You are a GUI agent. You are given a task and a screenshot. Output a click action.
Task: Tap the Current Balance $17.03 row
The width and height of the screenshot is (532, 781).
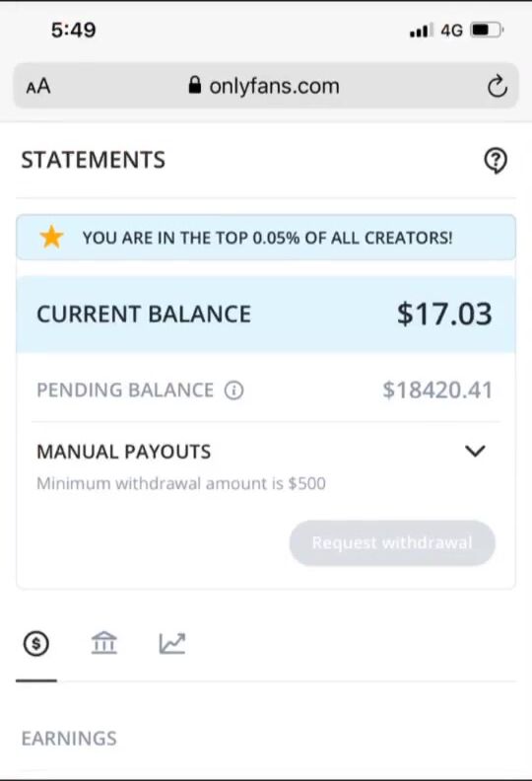(266, 315)
